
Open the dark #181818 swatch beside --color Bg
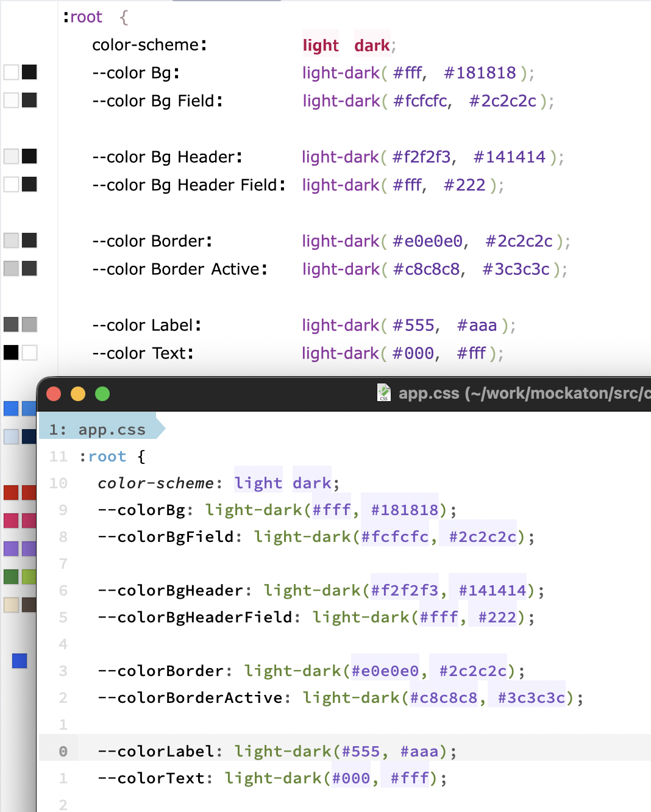[29, 72]
